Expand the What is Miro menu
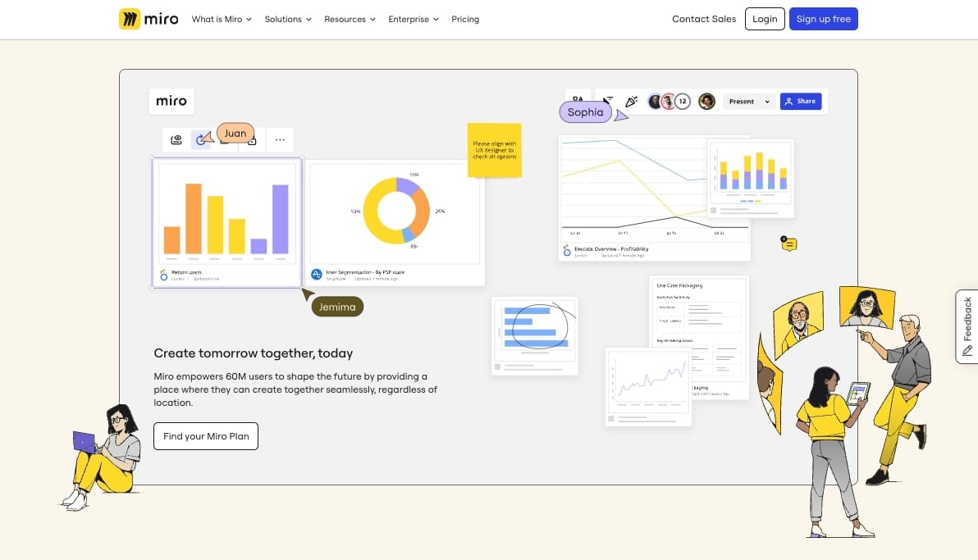 point(222,19)
